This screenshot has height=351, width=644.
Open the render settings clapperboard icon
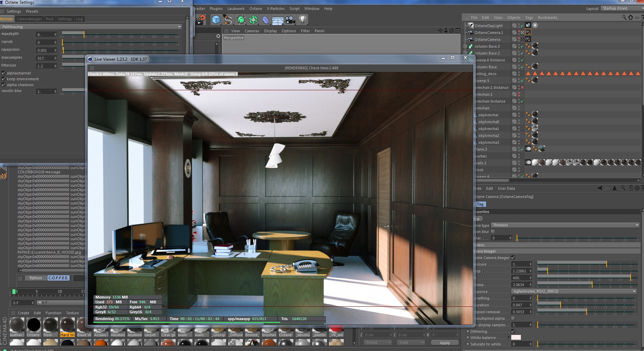click(x=200, y=20)
